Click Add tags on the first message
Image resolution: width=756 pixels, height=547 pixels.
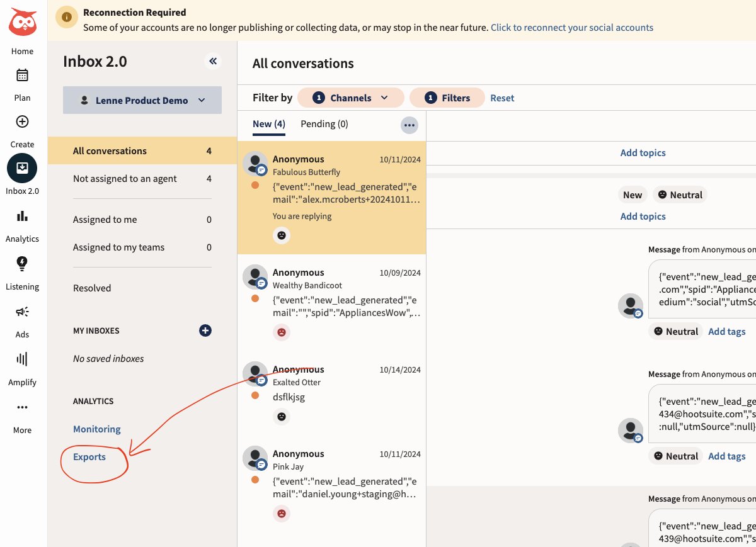(x=727, y=331)
